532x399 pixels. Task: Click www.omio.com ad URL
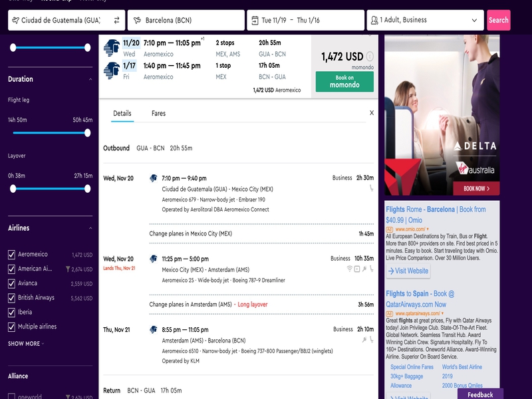coord(410,229)
